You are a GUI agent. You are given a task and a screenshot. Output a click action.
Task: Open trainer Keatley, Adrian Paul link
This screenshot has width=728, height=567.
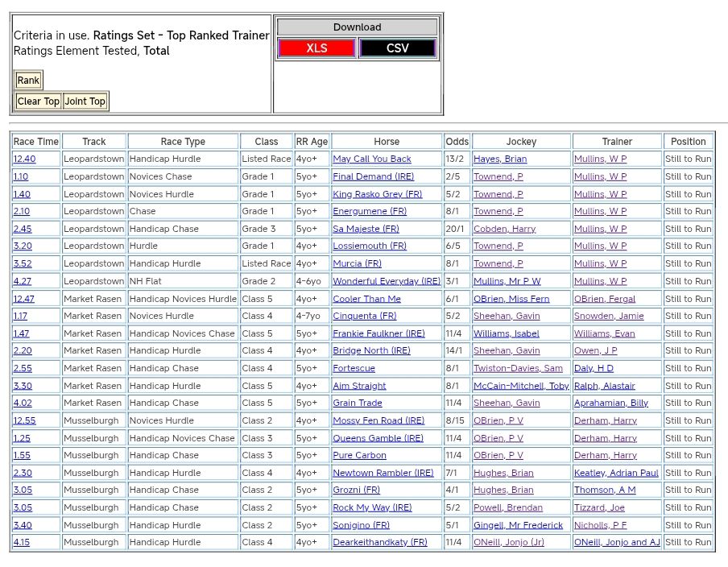coord(616,474)
